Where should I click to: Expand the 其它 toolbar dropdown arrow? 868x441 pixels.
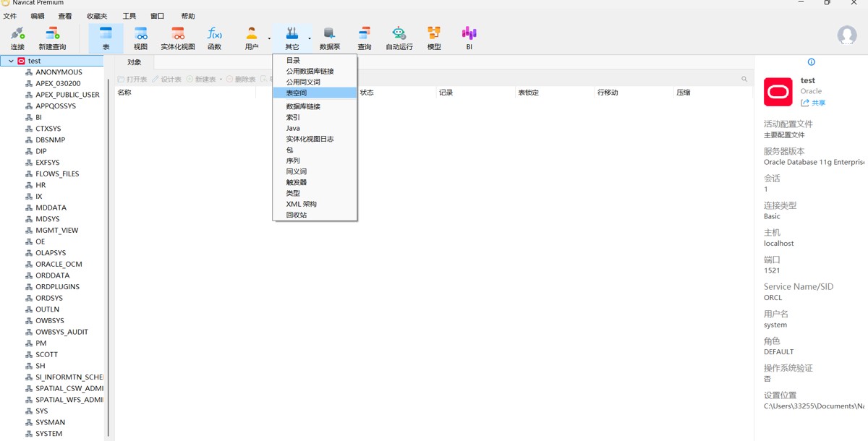[x=310, y=38]
